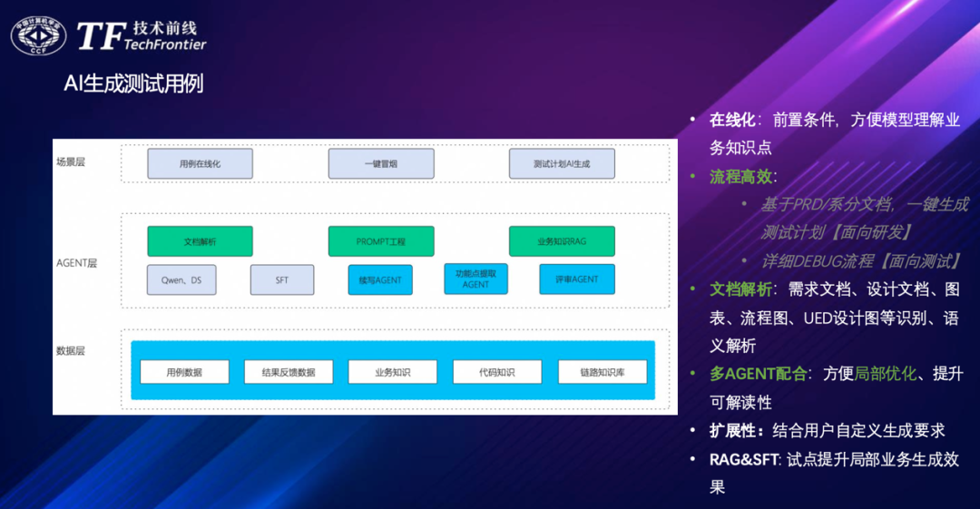Click the CCF circular logo

(x=38, y=35)
